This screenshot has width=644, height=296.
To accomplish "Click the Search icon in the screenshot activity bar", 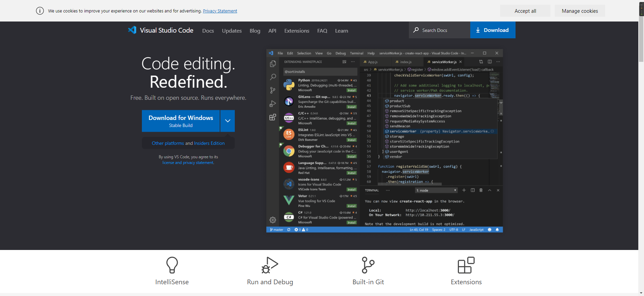I will 273,77.
